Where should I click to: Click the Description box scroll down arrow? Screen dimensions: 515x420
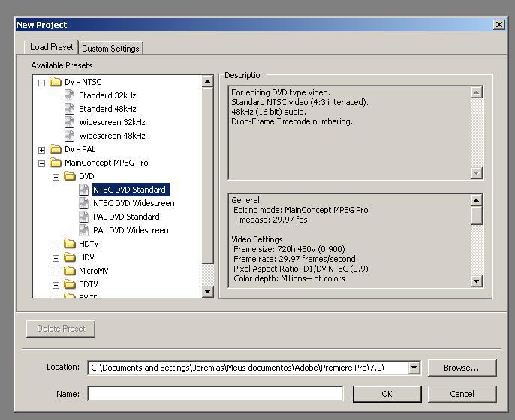[x=476, y=172]
